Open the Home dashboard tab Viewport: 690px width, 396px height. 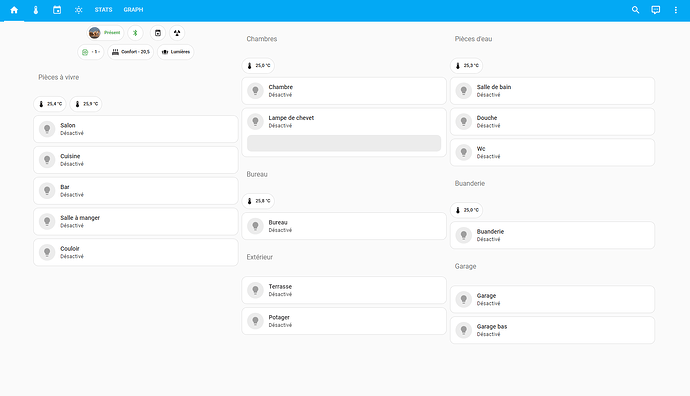click(14, 10)
